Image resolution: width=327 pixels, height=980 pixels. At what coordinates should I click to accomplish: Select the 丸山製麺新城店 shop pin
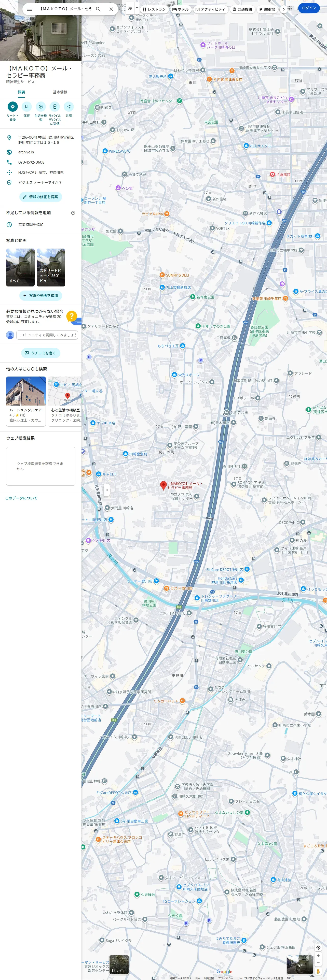click(x=162, y=287)
